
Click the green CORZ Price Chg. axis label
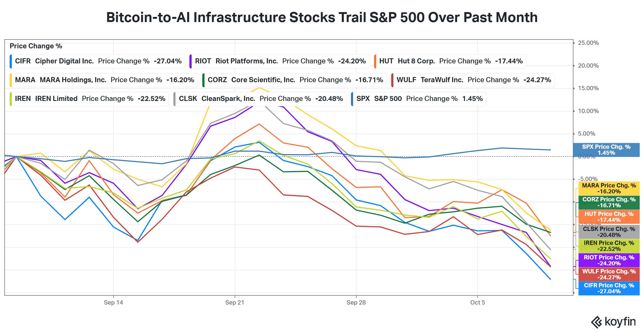(x=609, y=202)
